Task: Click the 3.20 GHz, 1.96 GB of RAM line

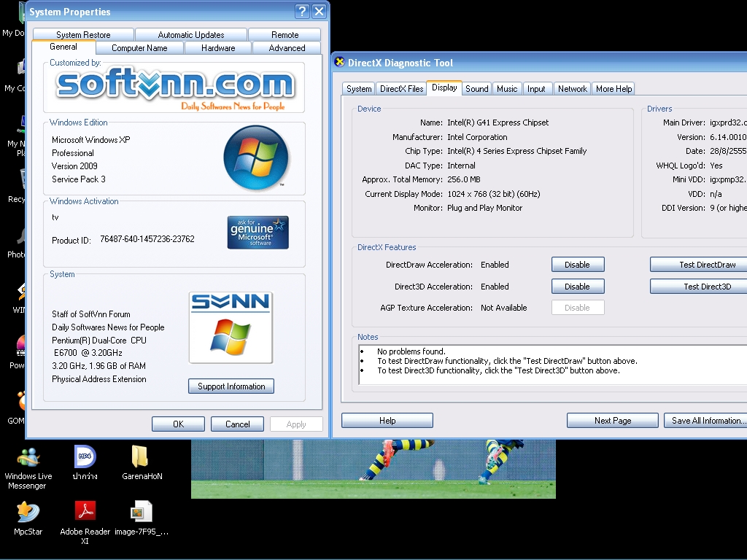Action: [x=98, y=366]
